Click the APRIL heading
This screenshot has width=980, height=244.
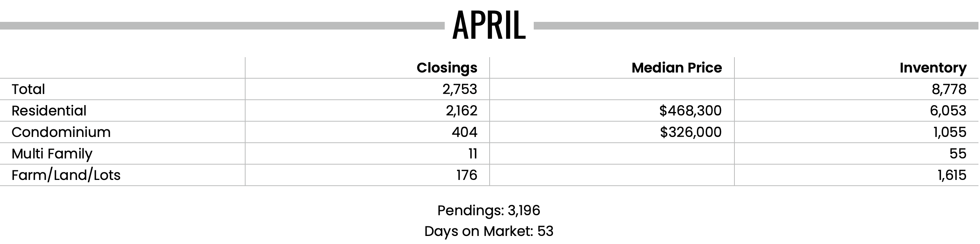(489, 26)
